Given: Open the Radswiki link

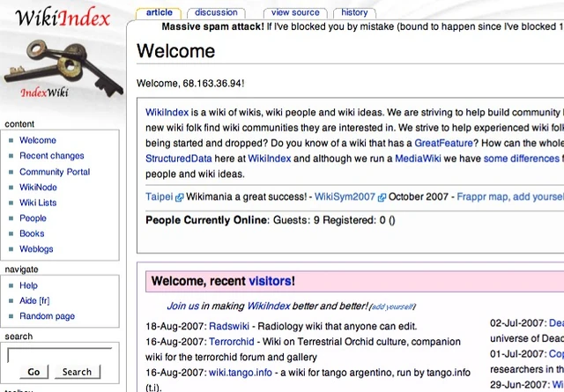Looking at the screenshot, I should pos(229,326).
